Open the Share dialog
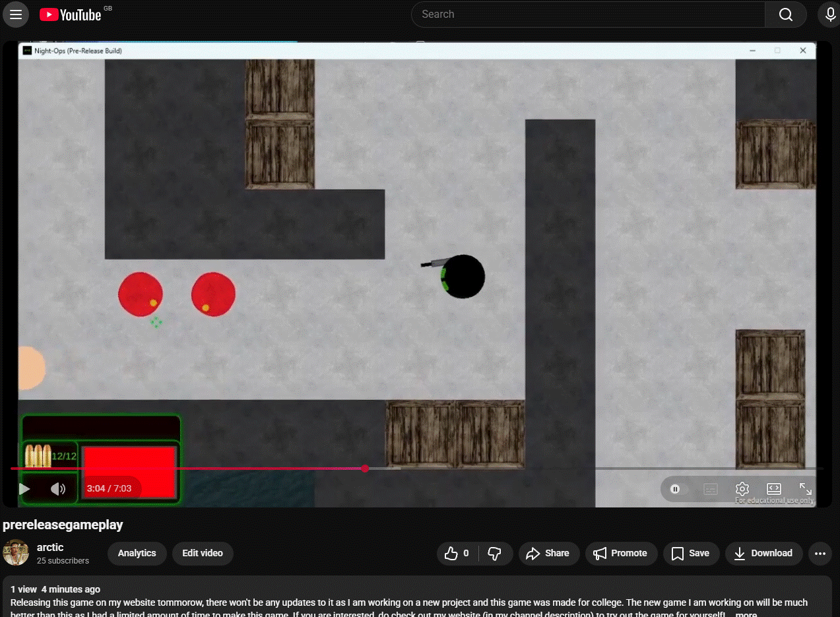The height and width of the screenshot is (617, 840). point(549,553)
